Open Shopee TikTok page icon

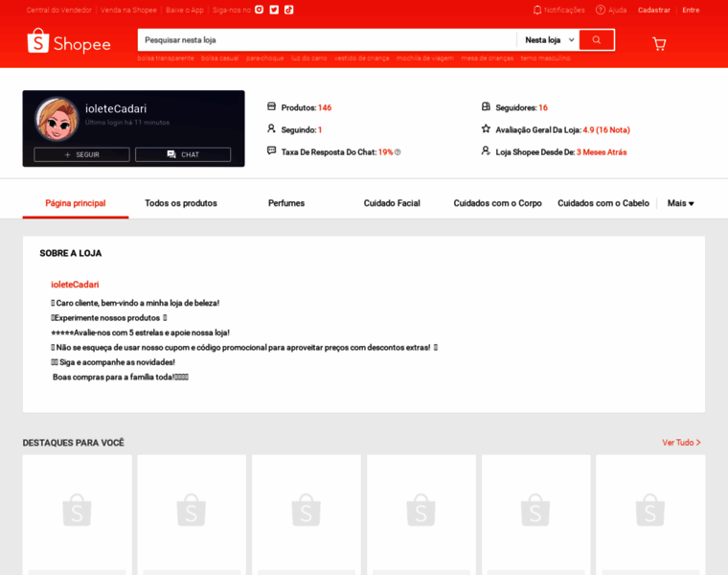pyautogui.click(x=288, y=10)
